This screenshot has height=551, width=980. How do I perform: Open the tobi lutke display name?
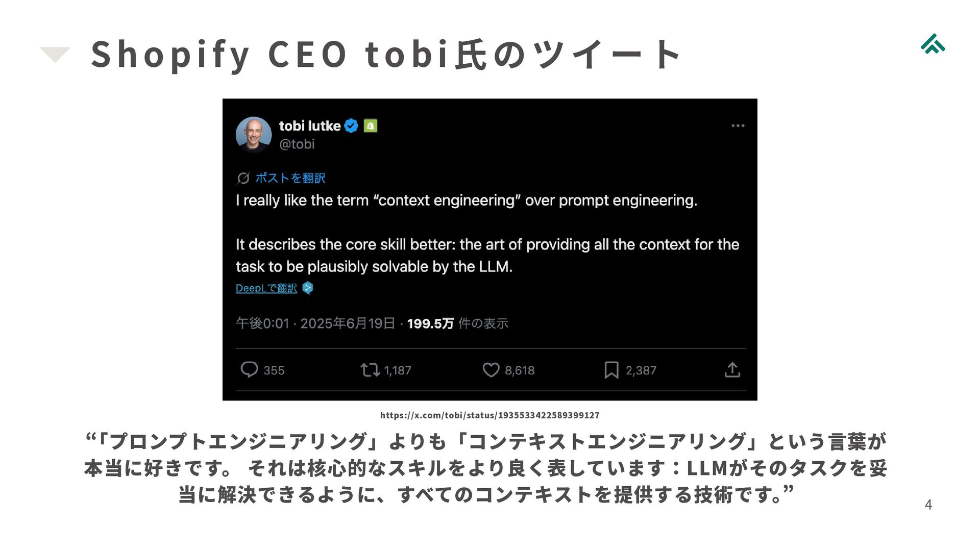(310, 126)
